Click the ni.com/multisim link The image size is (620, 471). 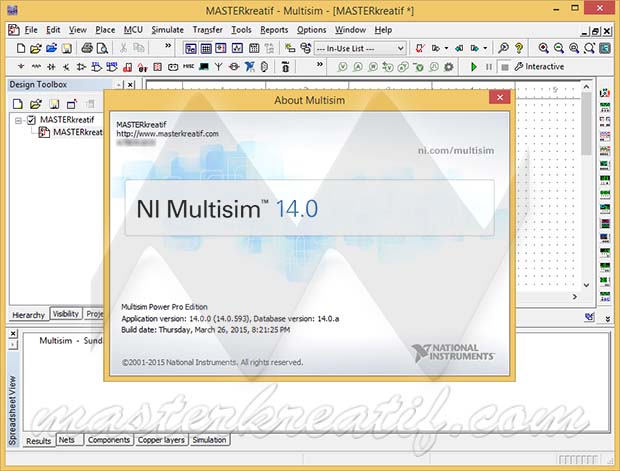coord(456,150)
